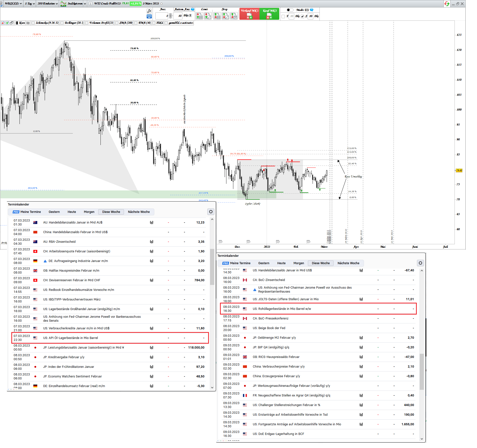Click the first Limit order icon
This screenshot has height=448, width=477.
point(199,16)
